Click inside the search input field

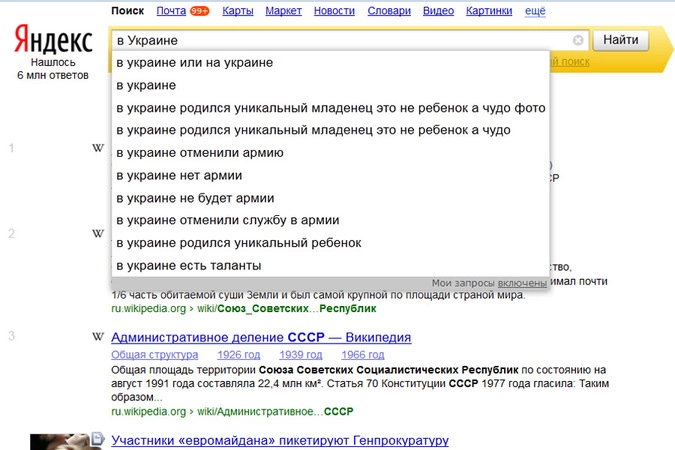pos(340,41)
